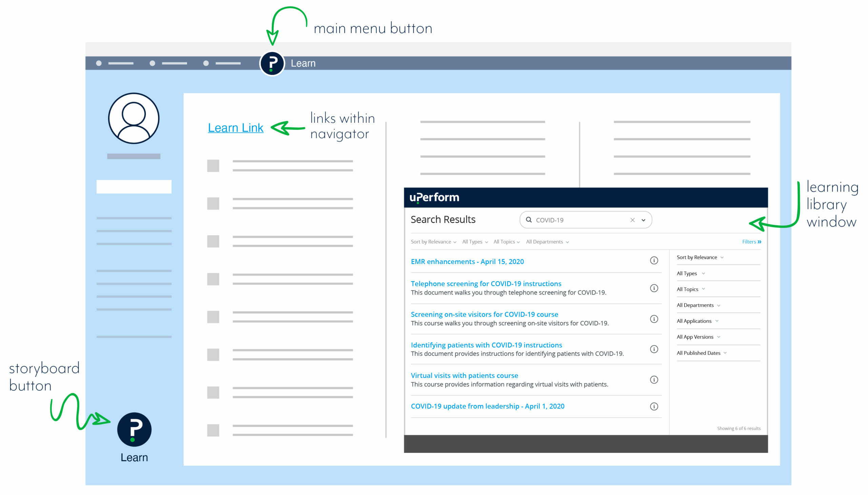The width and height of the screenshot is (868, 495).
Task: Click the Learn label in the top menu bar
Action: 303,63
